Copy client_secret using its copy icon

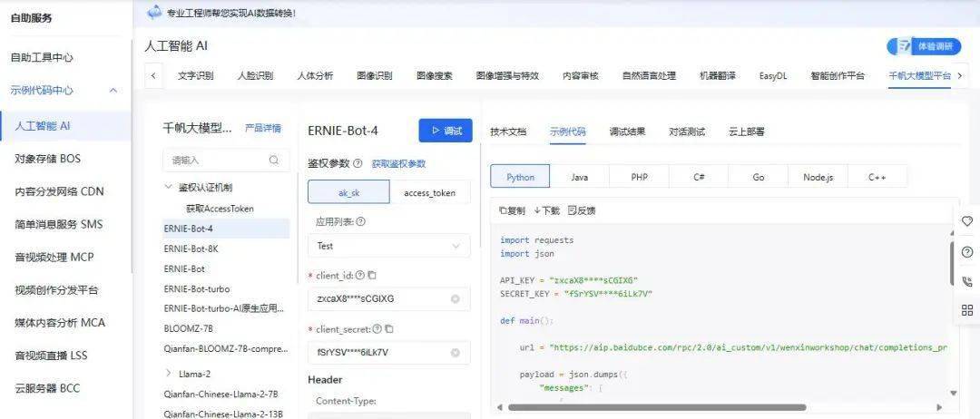[x=388, y=329]
